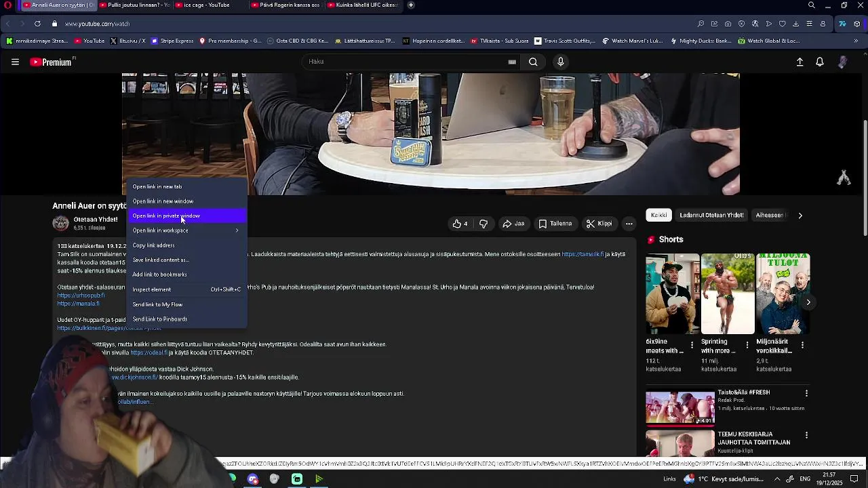This screenshot has height=488, width=868.
Task: Open YouTube upload/create icon
Action: [x=800, y=62]
